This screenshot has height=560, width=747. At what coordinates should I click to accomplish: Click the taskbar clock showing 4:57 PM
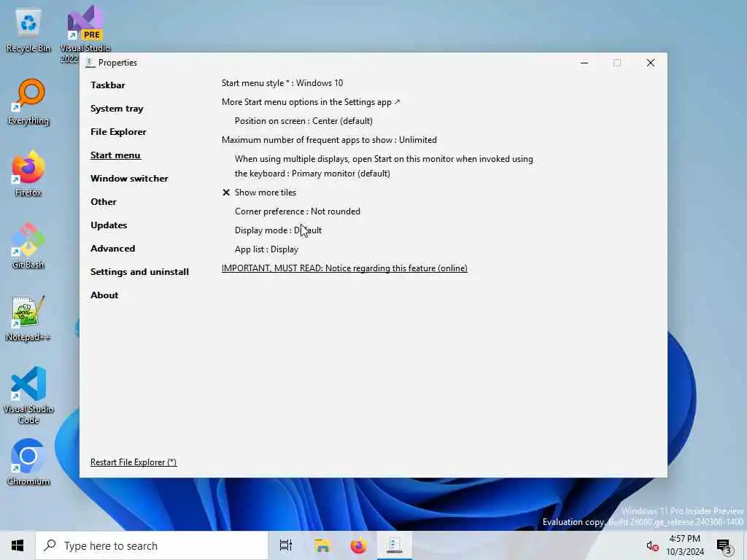point(684,545)
